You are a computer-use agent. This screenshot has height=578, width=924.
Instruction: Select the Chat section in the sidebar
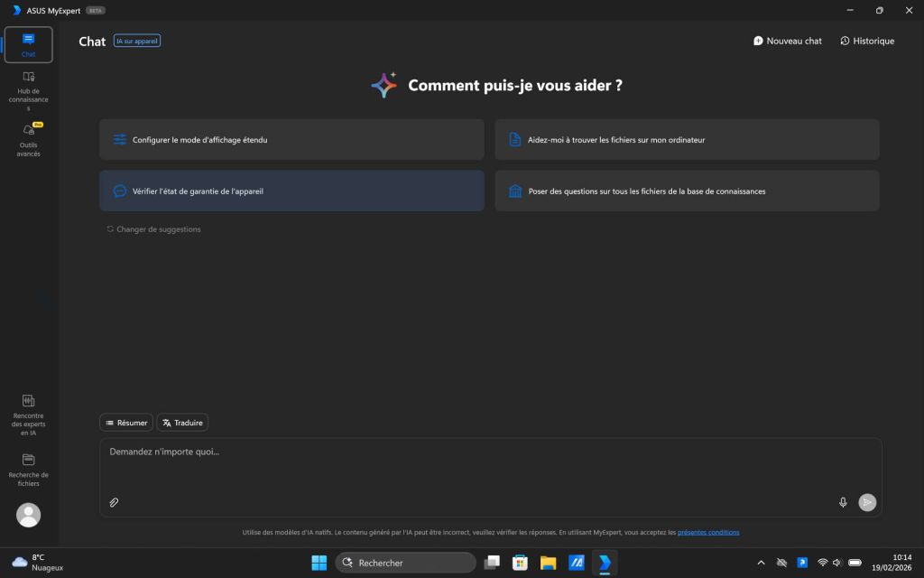pyautogui.click(x=28, y=44)
